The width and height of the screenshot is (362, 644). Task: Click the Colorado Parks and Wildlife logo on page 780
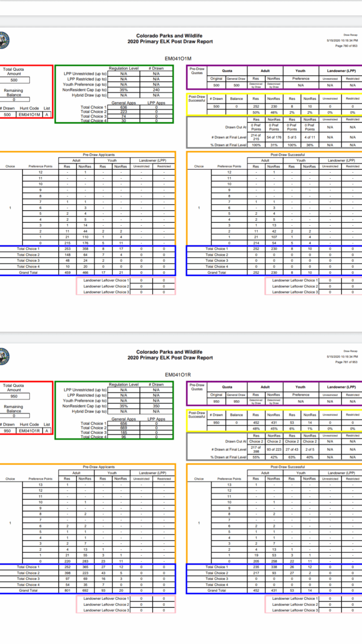(x=4, y=40)
